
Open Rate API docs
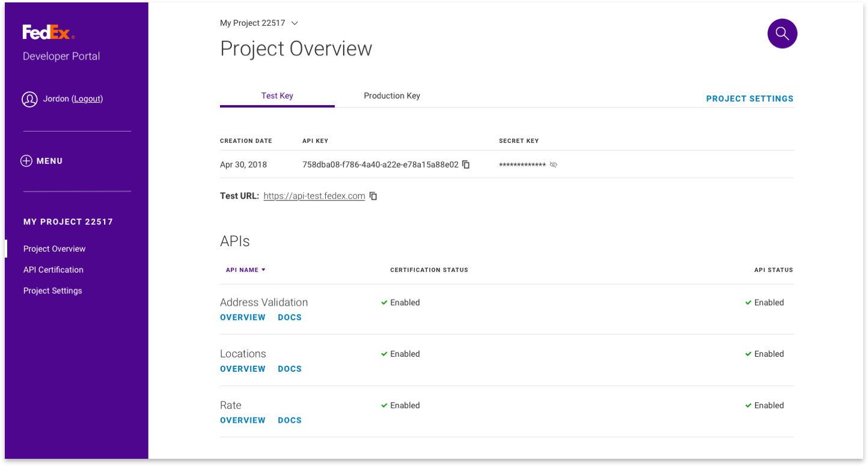[290, 420]
